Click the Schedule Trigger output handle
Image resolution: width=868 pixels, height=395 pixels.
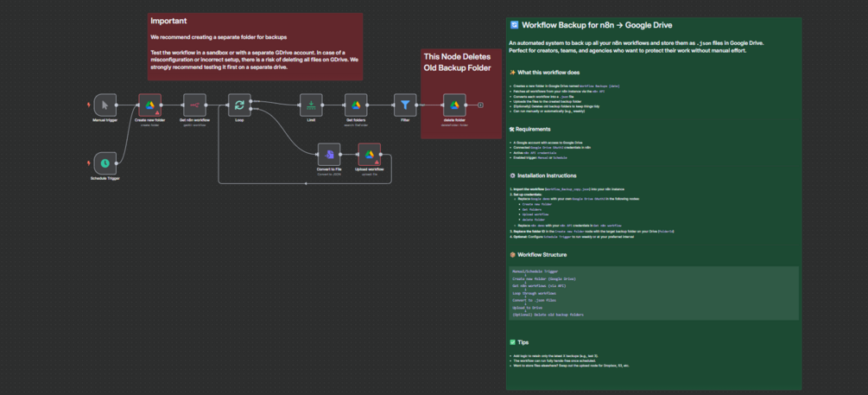(x=117, y=163)
